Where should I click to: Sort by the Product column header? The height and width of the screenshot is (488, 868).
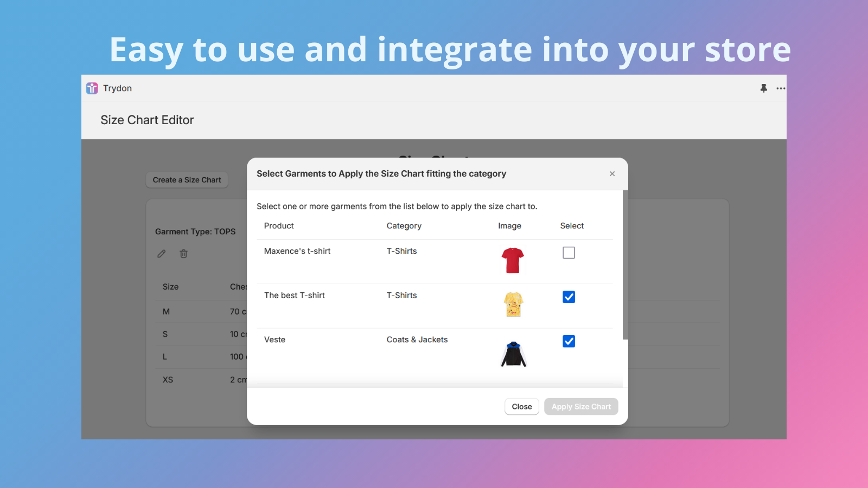pos(278,226)
